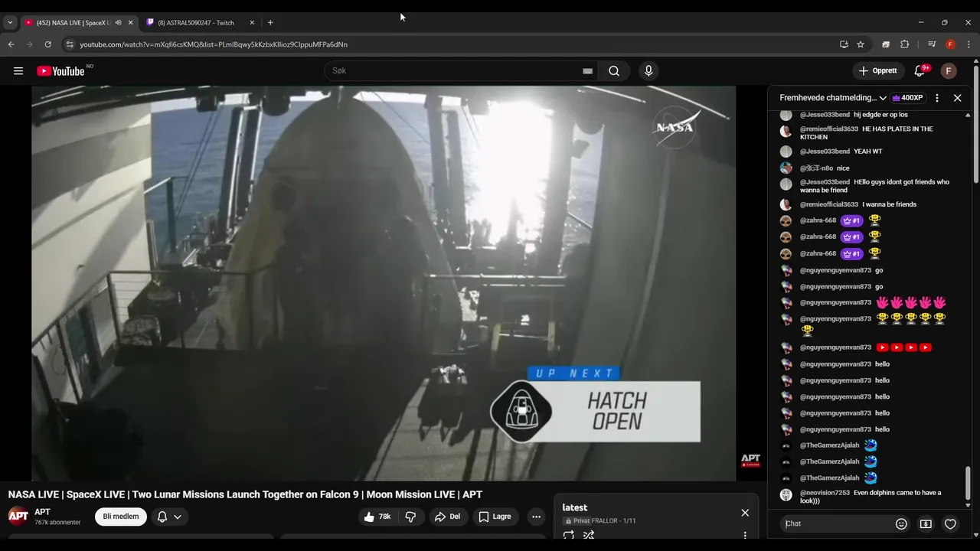Go back with browser back arrow
Image resolution: width=980 pixels, height=551 pixels.
tap(11, 44)
